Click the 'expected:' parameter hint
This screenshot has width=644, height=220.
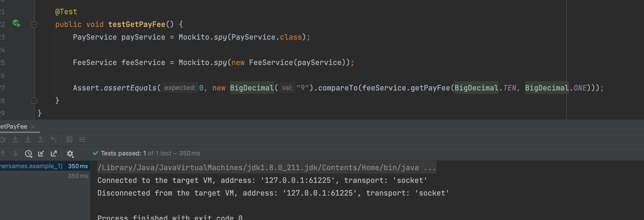tap(180, 88)
